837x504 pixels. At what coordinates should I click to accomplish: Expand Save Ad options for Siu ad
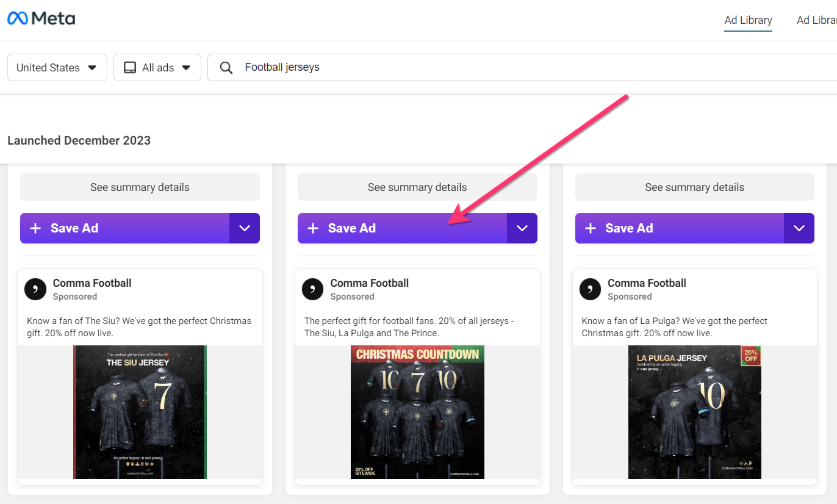point(245,228)
